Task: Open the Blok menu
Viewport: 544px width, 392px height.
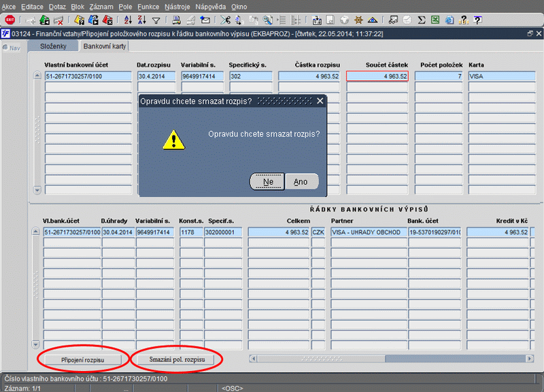Action: [78, 7]
